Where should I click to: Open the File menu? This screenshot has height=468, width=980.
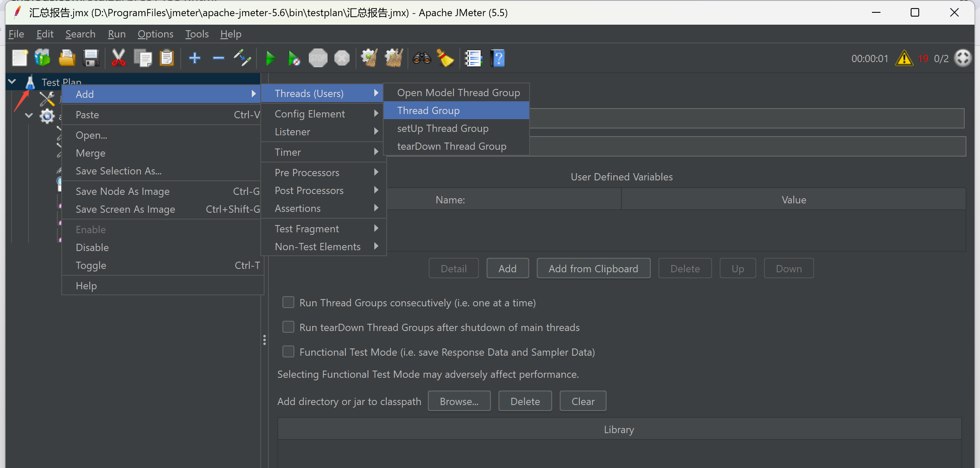(16, 34)
